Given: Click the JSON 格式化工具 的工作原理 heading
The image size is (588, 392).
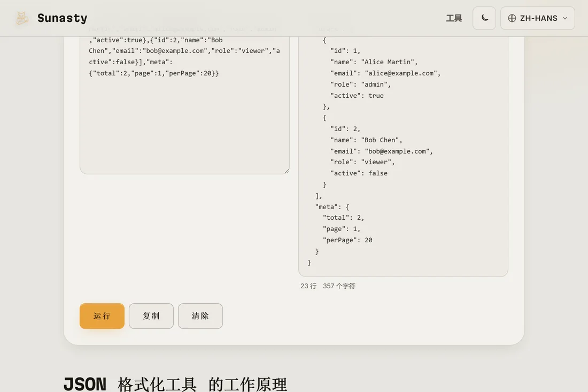Looking at the screenshot, I should coord(175,384).
